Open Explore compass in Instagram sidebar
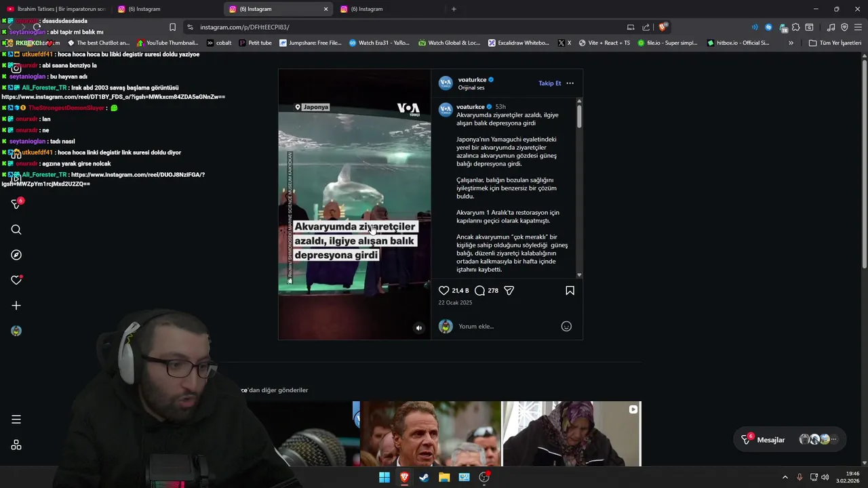The image size is (868, 488). (16, 255)
